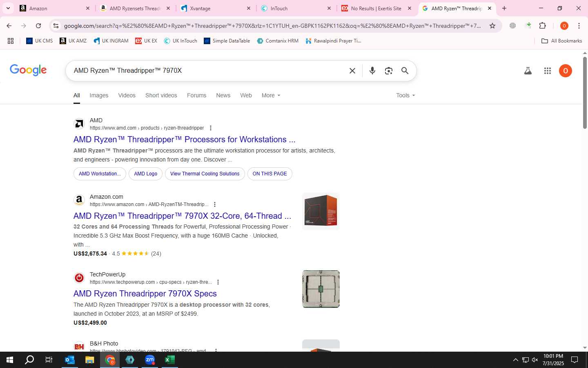Switch to the InTouch browser tab
The height and width of the screenshot is (368, 588).
pyautogui.click(x=297, y=8)
